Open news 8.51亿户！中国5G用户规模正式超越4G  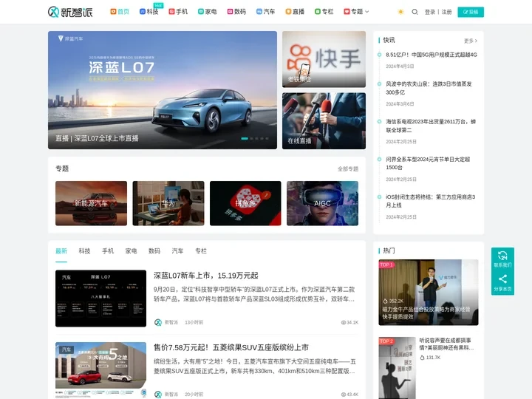pos(432,55)
